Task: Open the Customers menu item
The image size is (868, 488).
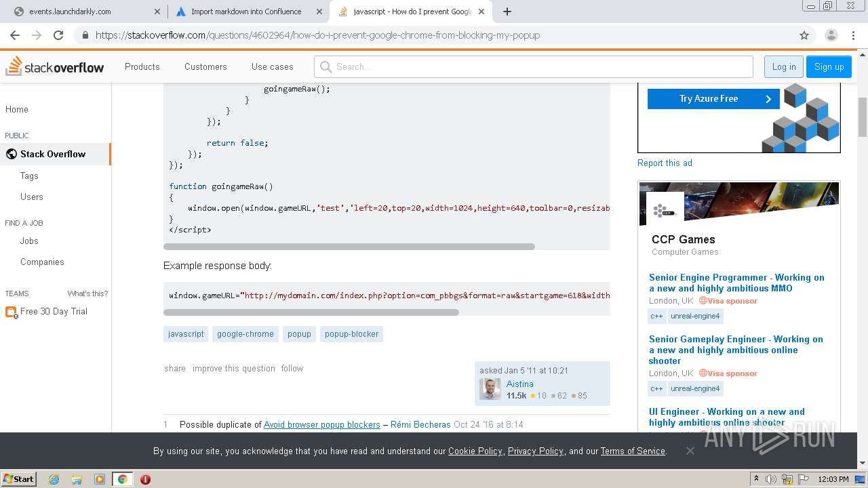Action: (205, 66)
